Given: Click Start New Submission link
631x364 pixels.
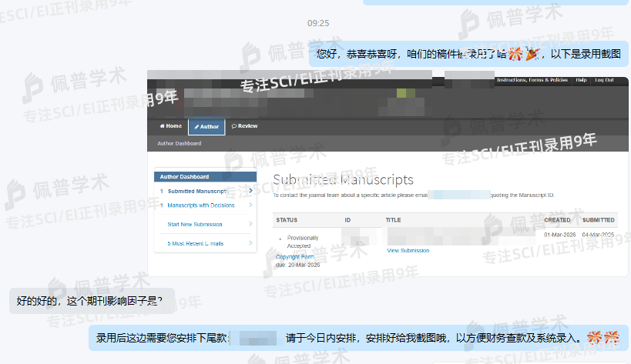Looking at the screenshot, I should click(194, 225).
